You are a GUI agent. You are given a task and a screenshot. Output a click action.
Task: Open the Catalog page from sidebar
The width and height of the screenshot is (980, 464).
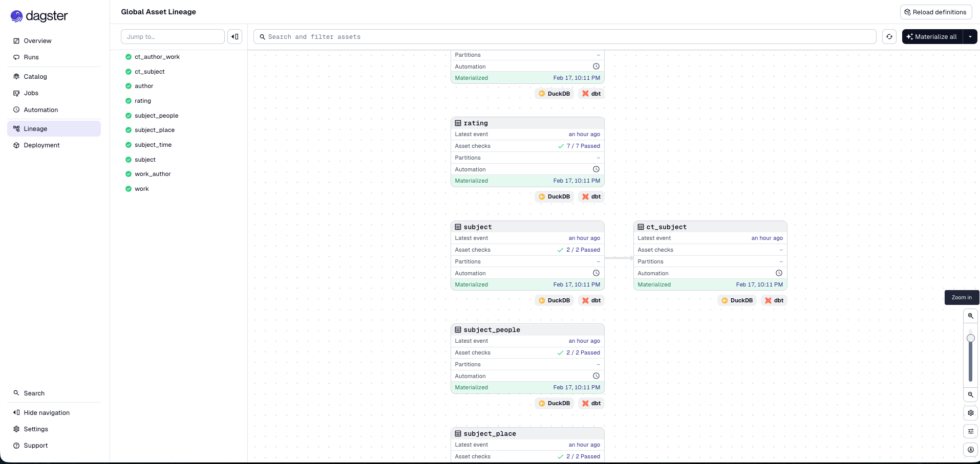pyautogui.click(x=35, y=77)
